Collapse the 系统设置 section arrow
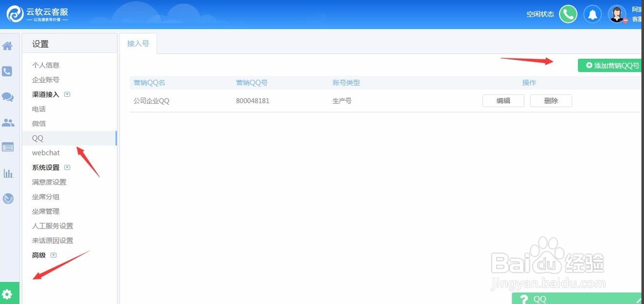 pyautogui.click(x=67, y=167)
